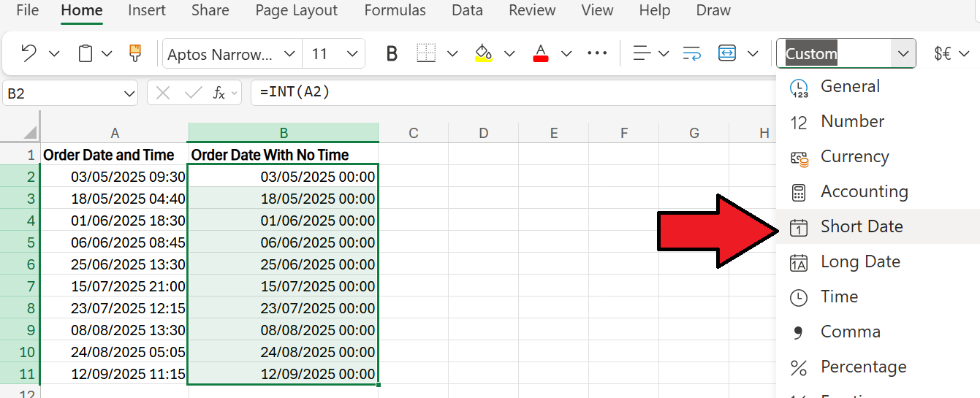The height and width of the screenshot is (398, 980).
Task: Open the Help tab
Action: tap(654, 10)
